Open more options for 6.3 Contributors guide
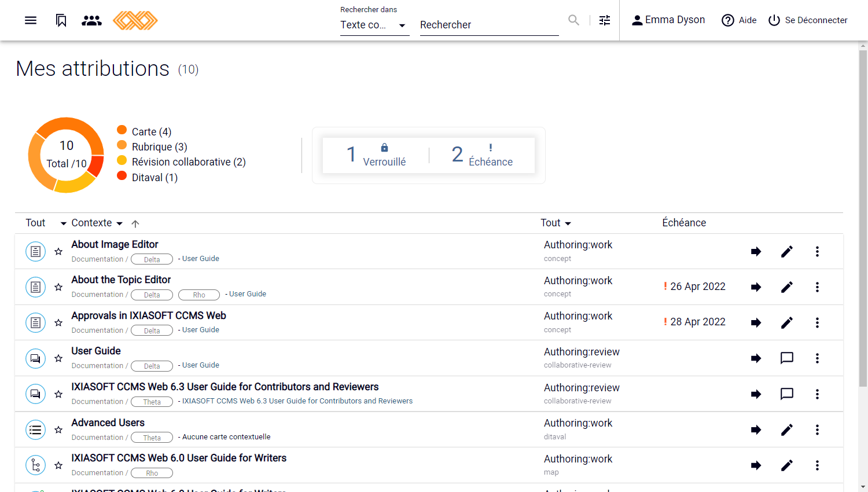The height and width of the screenshot is (492, 868). [x=817, y=394]
